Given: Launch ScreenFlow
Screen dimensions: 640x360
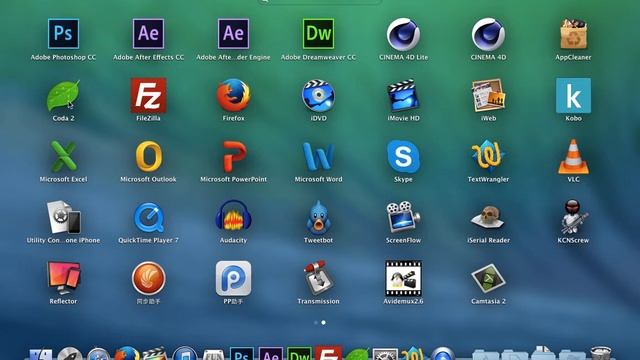Looking at the screenshot, I should coord(403,217).
